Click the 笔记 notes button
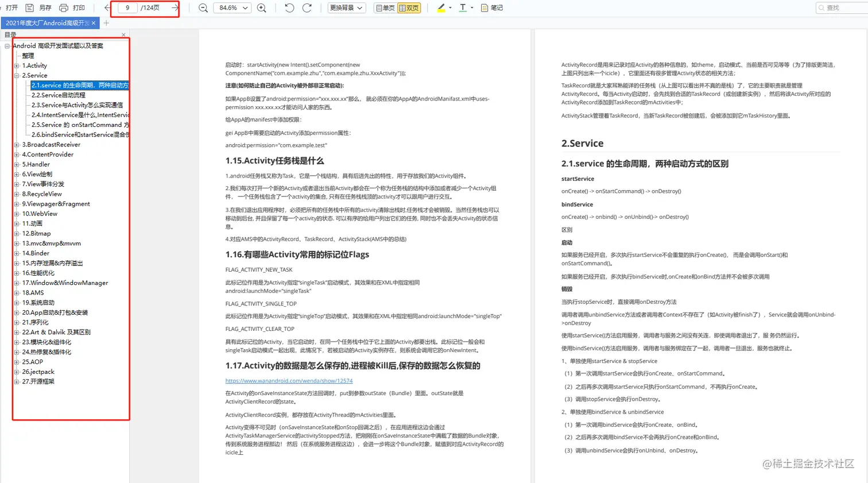Viewport: 868px width, 483px height. pos(492,7)
